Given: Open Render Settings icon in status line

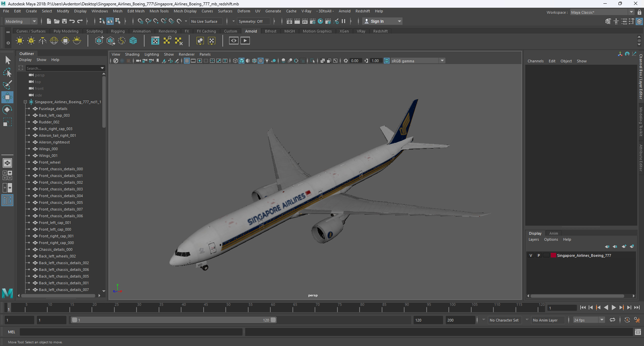Looking at the screenshot, I should coord(313,21).
